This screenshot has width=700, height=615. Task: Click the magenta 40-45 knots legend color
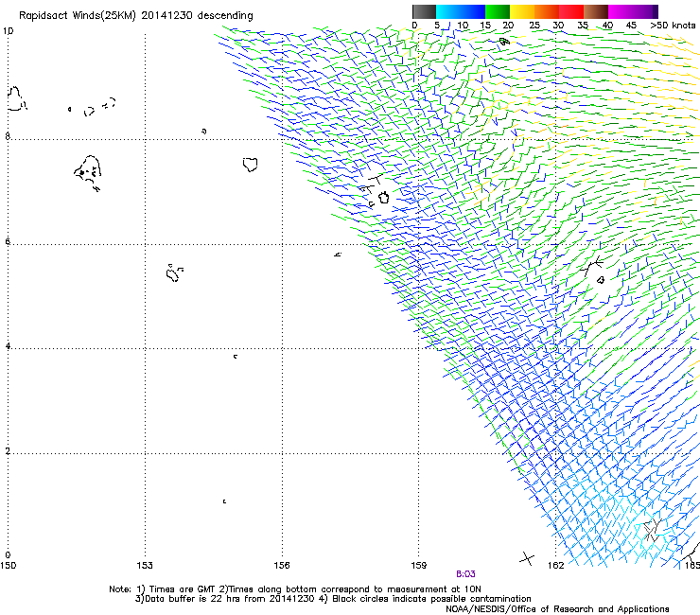coord(621,11)
